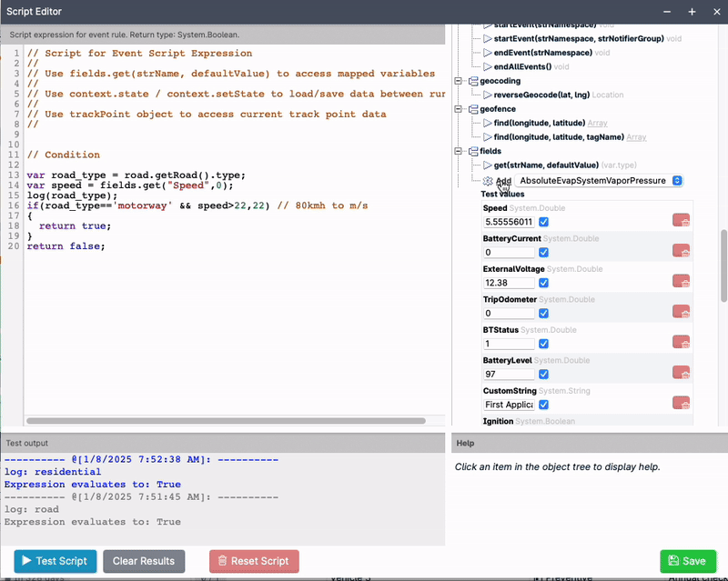This screenshot has height=581, width=728.
Task: Toggle the ExternalVoltage checkbox
Action: tap(543, 283)
